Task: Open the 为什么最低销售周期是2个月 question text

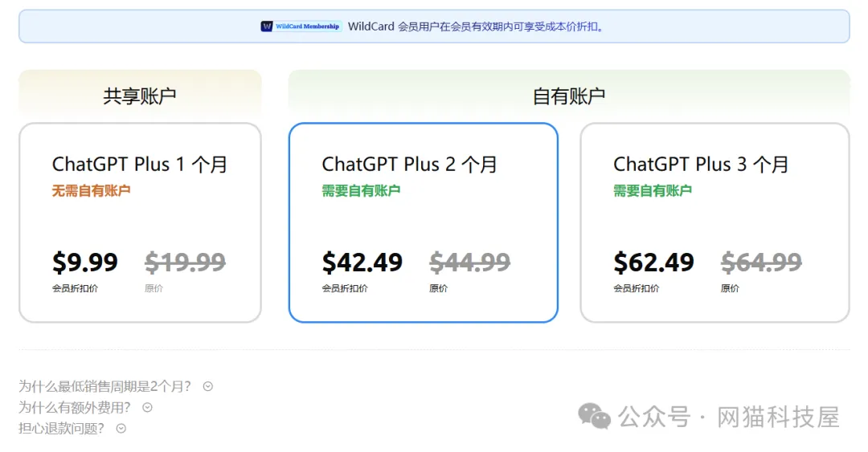Action: pyautogui.click(x=104, y=386)
